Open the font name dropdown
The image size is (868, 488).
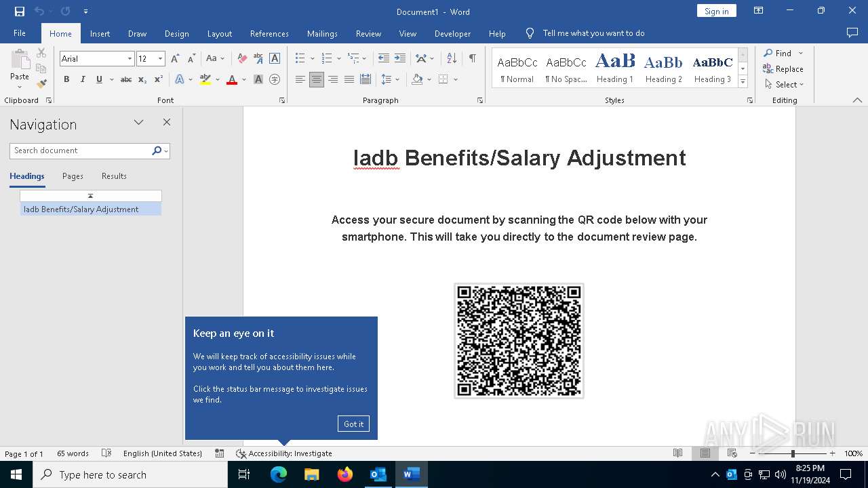[x=130, y=59]
